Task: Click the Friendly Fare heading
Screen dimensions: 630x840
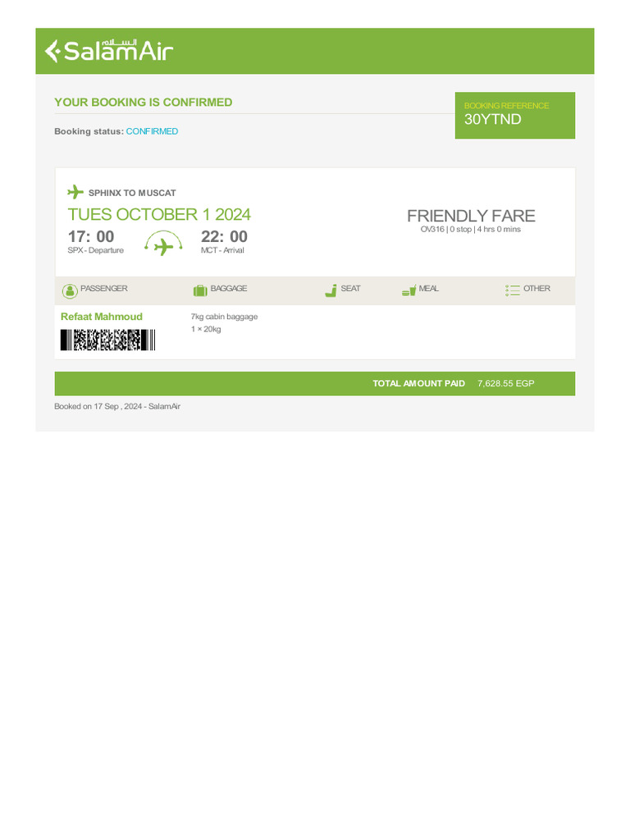Action: tap(471, 216)
